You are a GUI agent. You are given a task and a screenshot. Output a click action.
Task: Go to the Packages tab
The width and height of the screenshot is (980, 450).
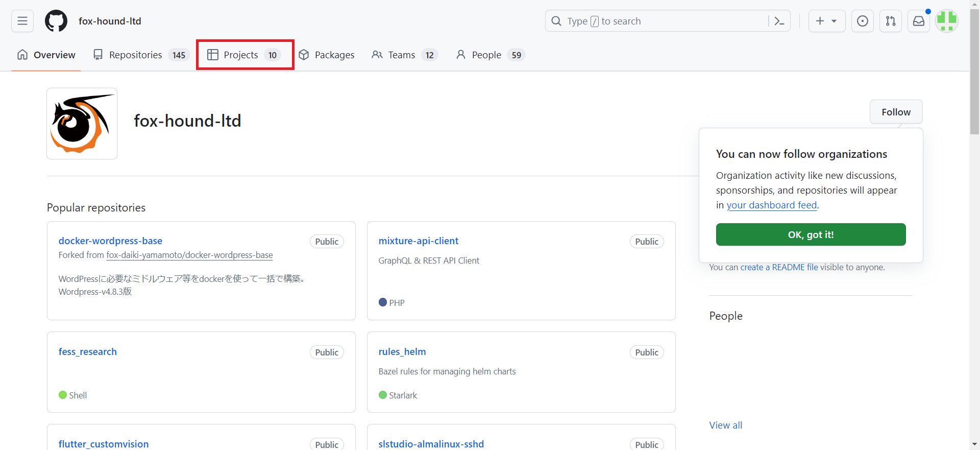click(x=327, y=55)
